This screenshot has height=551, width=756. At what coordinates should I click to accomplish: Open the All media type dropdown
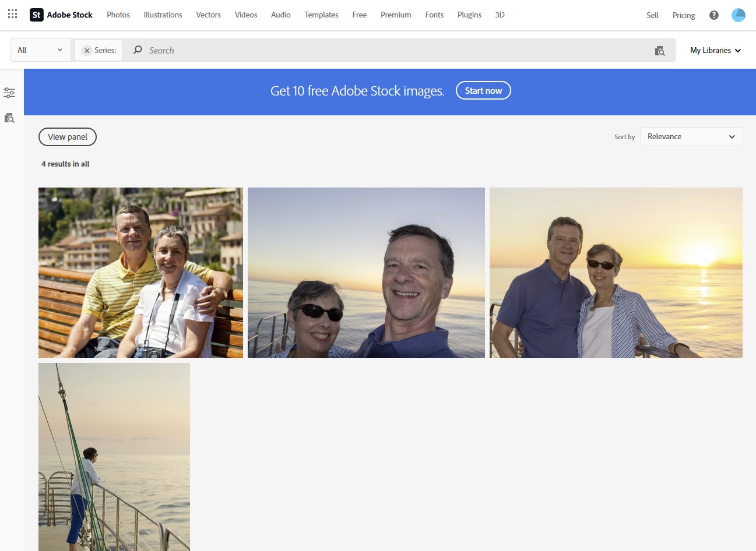pyautogui.click(x=40, y=50)
